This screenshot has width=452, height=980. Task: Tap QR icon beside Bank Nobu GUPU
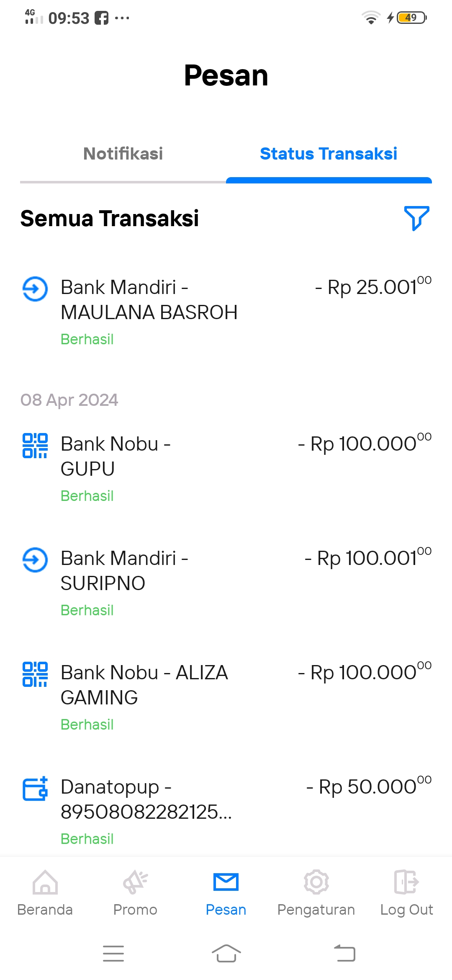click(x=35, y=445)
